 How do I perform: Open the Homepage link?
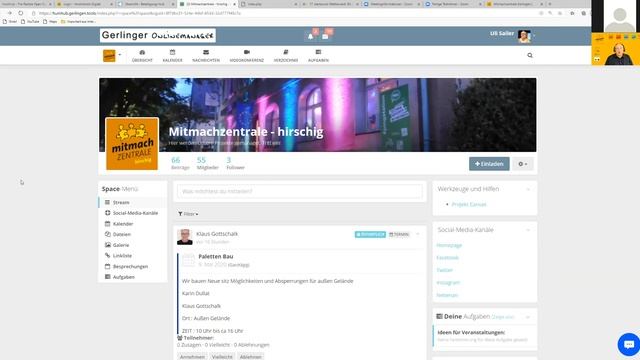point(449,245)
